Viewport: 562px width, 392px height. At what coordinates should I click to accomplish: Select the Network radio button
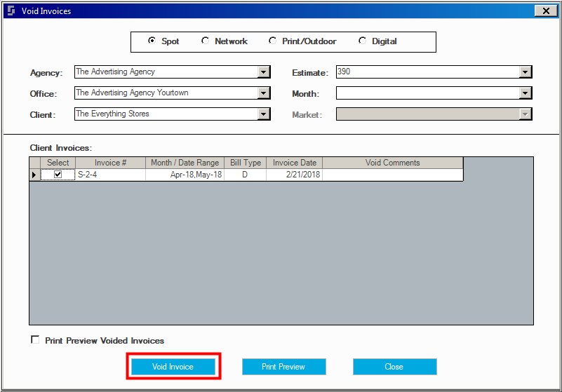(205, 41)
